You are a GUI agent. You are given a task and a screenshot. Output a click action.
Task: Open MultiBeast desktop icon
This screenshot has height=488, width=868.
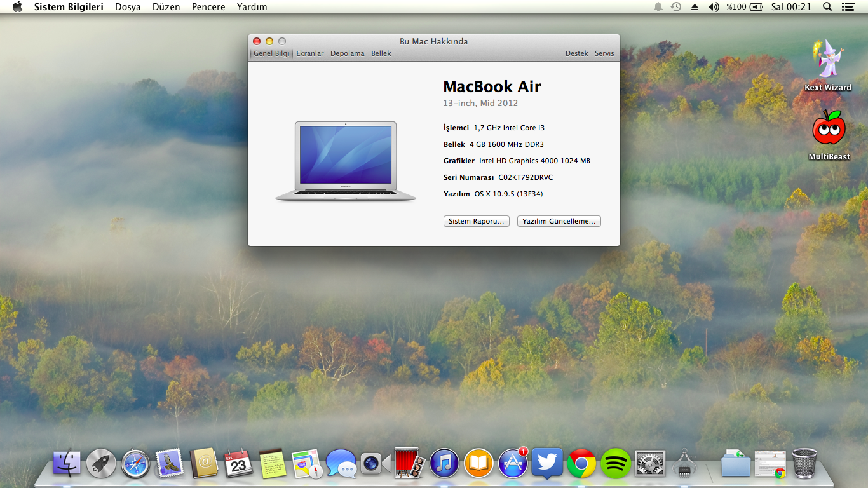(x=829, y=135)
